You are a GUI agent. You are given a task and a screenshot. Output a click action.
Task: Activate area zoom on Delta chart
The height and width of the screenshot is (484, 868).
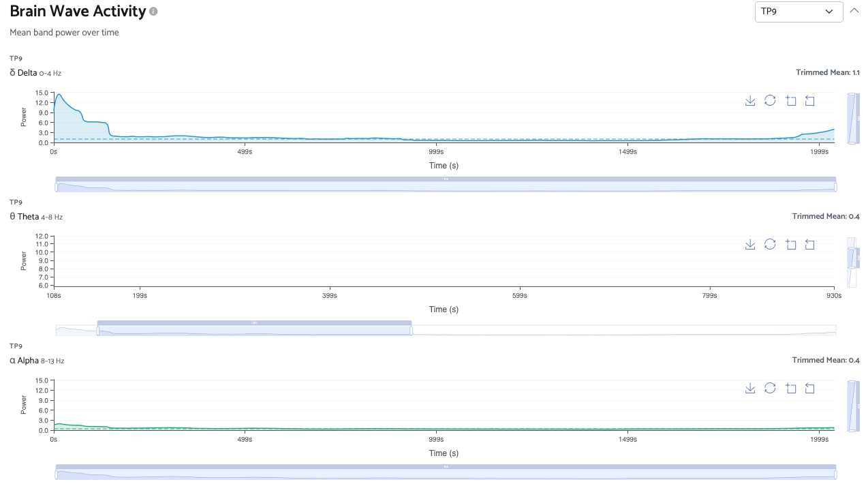790,100
